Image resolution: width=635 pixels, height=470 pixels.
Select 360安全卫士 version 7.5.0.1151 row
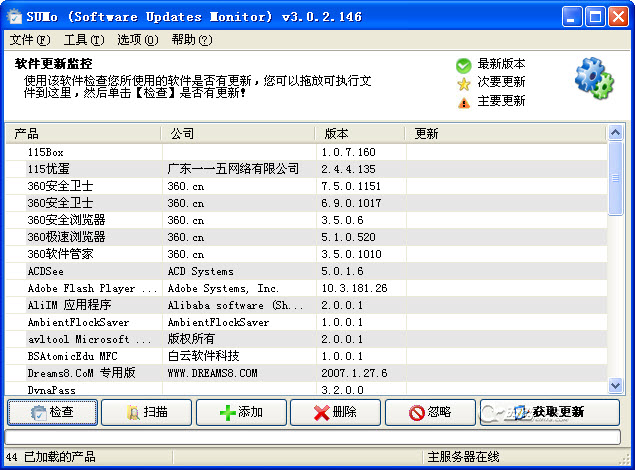307,186
